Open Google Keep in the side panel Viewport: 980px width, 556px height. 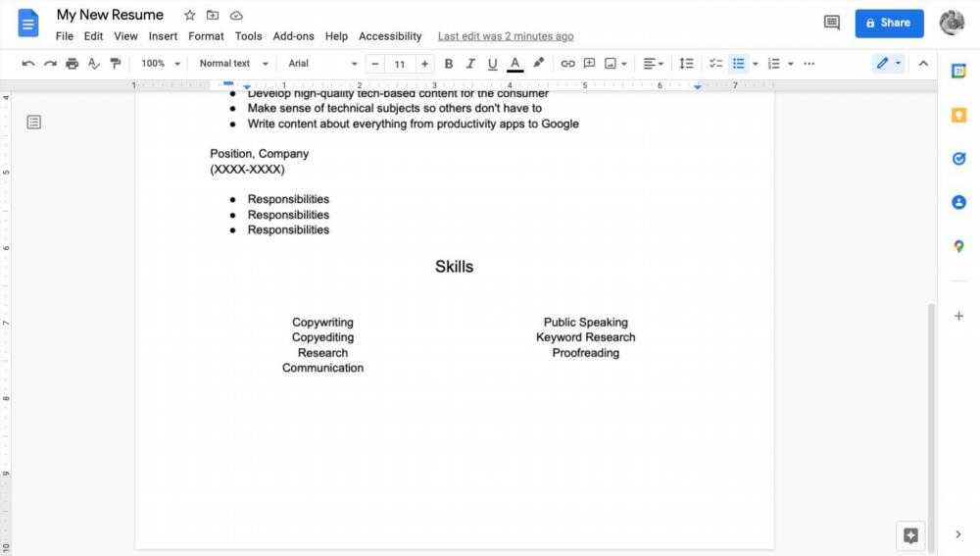point(958,115)
